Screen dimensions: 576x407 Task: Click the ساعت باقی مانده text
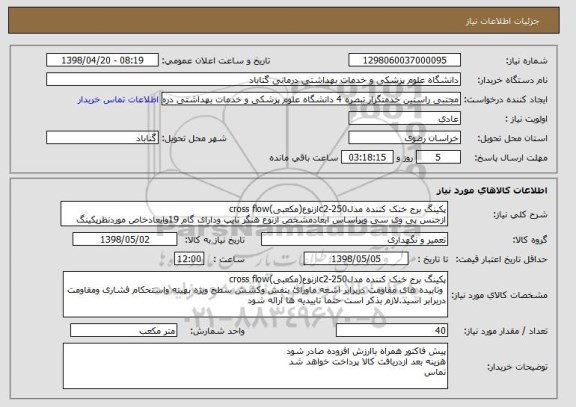coord(304,158)
